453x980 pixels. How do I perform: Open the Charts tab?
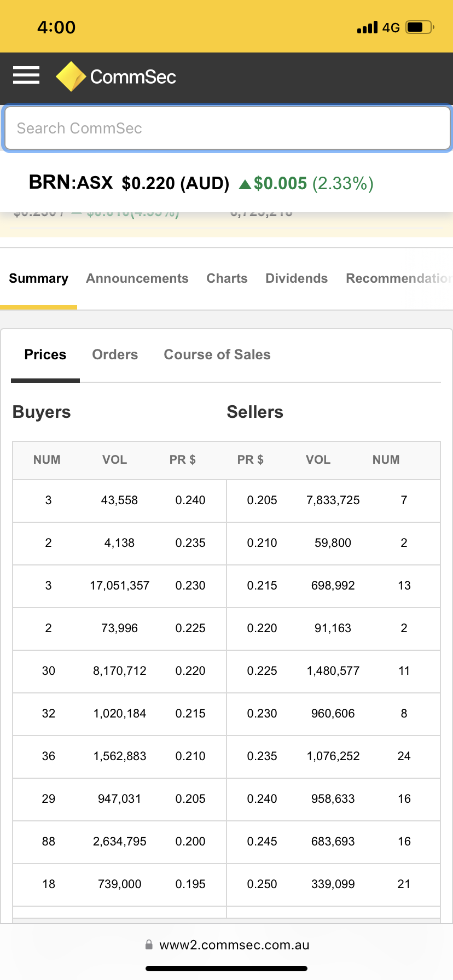pos(226,278)
